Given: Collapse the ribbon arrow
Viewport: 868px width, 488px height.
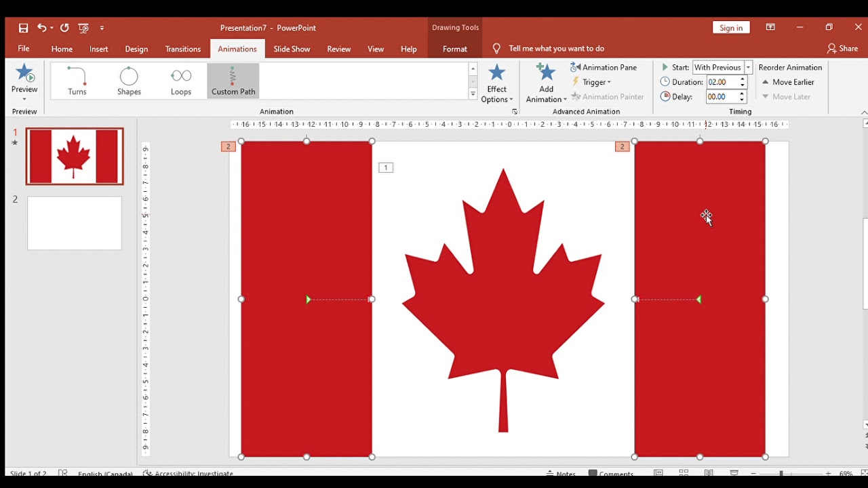Looking at the screenshot, I should tap(863, 113).
